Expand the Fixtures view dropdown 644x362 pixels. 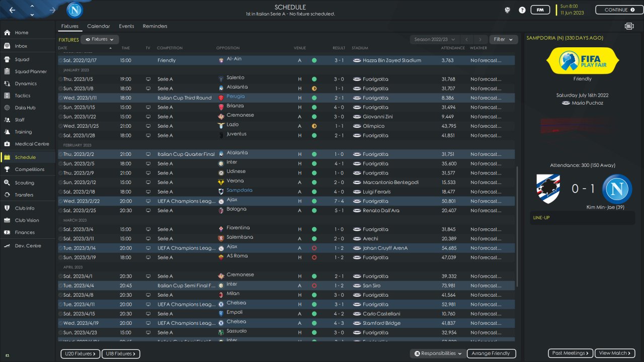pyautogui.click(x=100, y=39)
